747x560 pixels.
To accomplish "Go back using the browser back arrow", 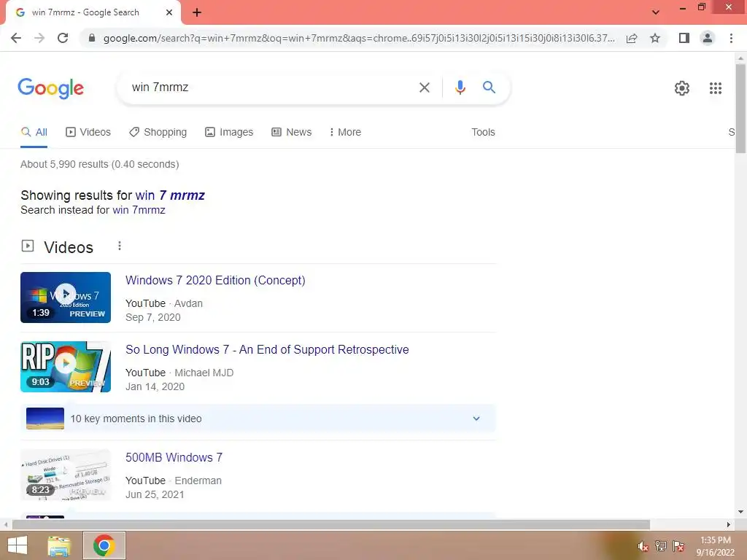I will [16, 38].
